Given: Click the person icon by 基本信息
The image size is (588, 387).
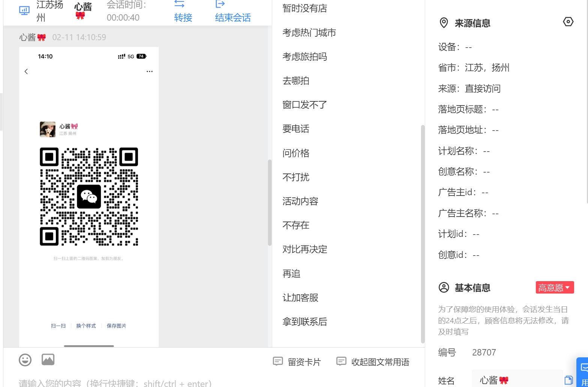Looking at the screenshot, I should [x=444, y=288].
